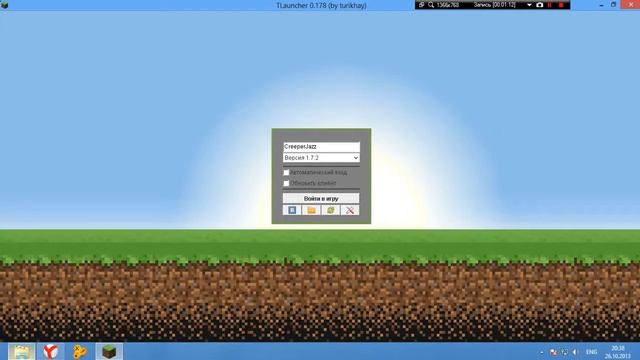Restore down the TLauncher window

pyautogui.click(x=613, y=5)
